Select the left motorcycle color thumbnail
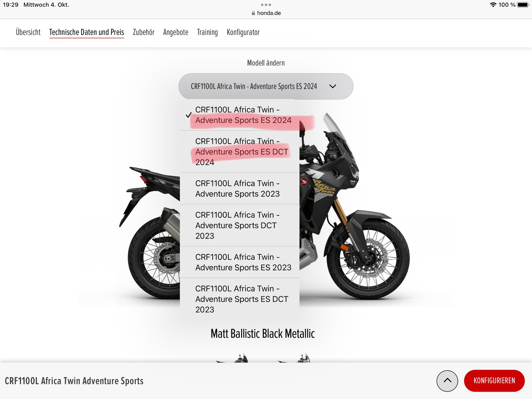 coord(233,358)
